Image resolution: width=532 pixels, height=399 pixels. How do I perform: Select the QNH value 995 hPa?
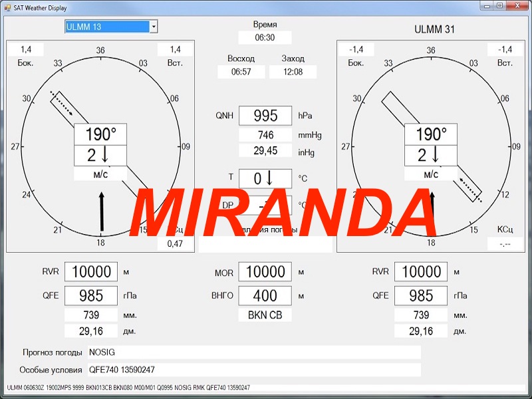[x=265, y=116]
